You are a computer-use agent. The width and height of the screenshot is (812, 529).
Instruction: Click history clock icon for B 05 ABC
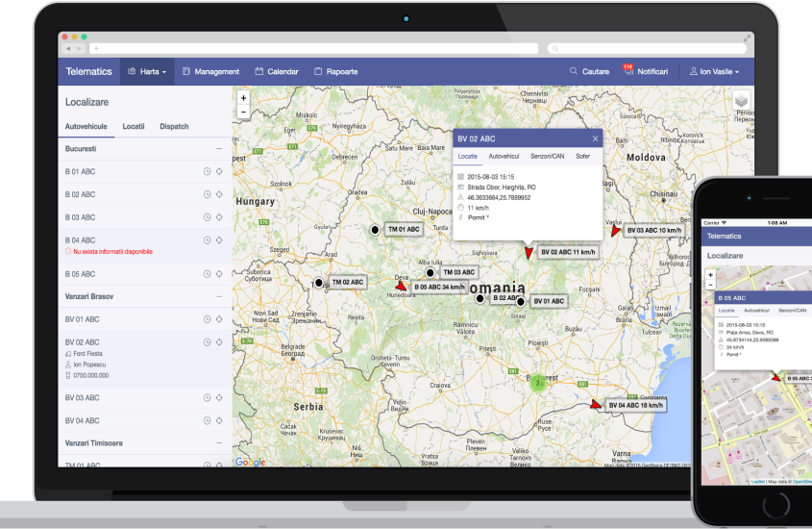point(208,274)
